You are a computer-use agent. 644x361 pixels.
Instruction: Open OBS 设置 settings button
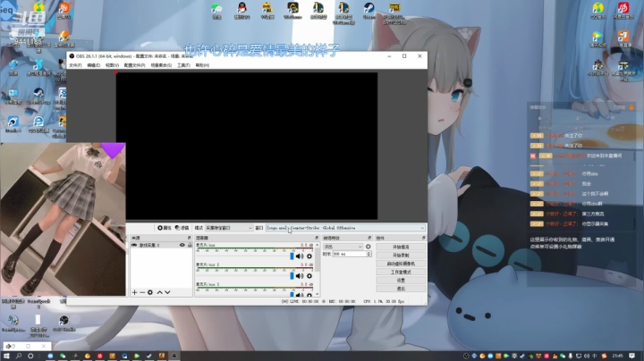coord(401,281)
